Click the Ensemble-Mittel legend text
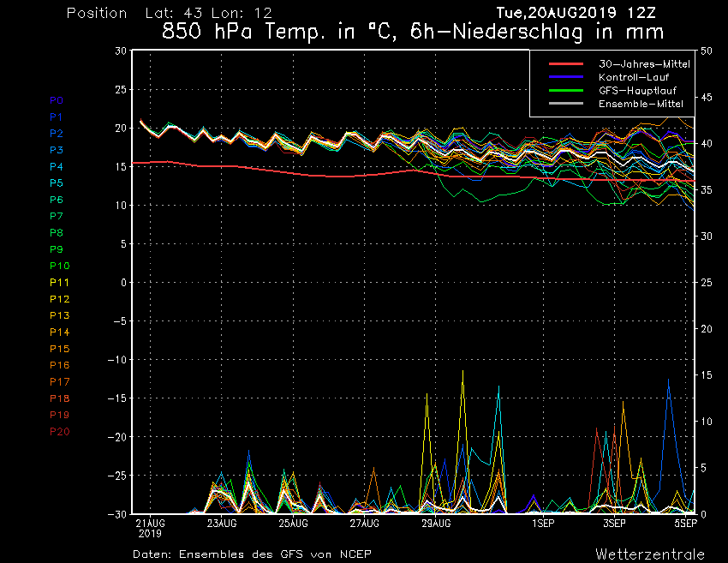Viewport: 728px width, 563px height. coord(641,104)
